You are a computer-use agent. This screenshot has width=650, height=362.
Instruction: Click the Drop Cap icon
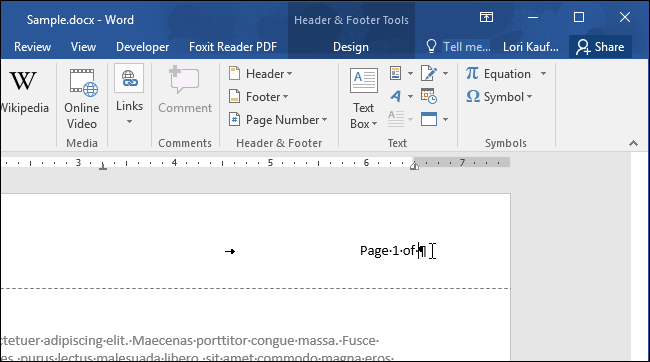pos(396,119)
